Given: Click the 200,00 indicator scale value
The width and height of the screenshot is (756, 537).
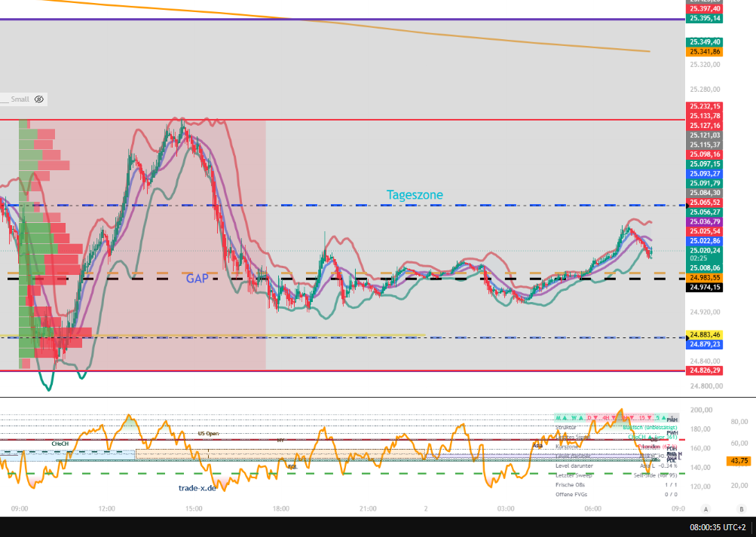Looking at the screenshot, I should point(701,410).
